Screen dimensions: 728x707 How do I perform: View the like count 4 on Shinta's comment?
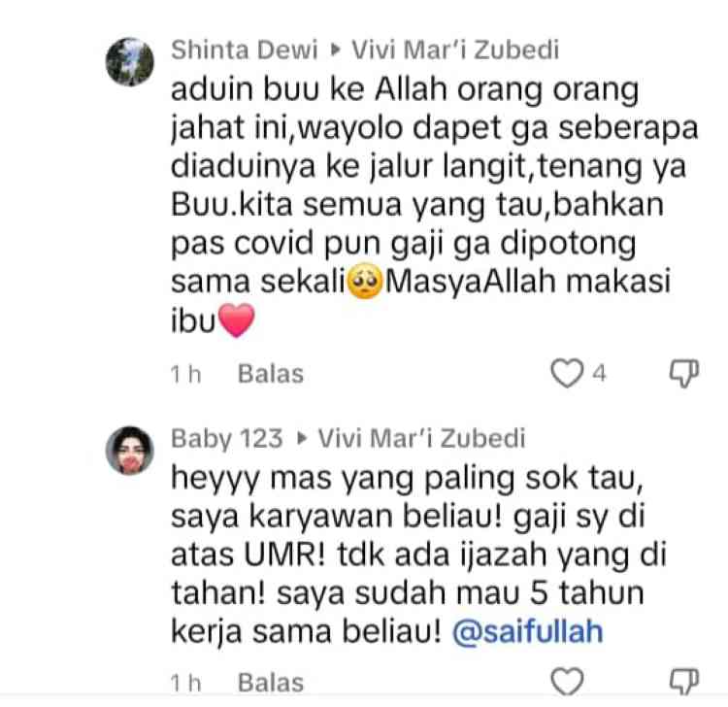600,374
